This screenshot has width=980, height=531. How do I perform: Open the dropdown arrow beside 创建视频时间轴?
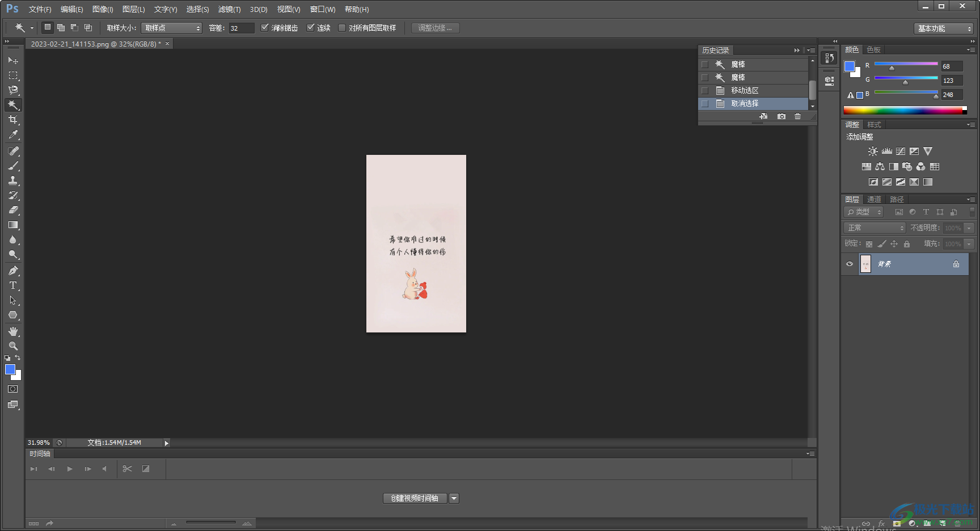pos(454,498)
